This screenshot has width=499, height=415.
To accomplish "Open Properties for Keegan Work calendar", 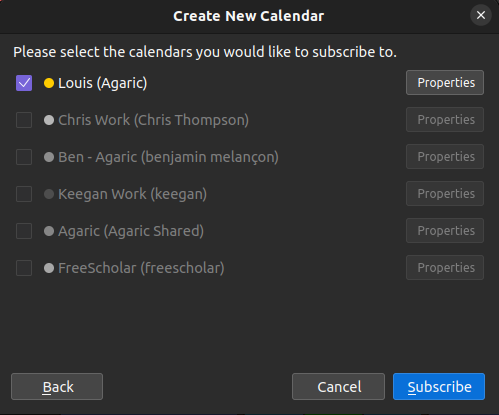I will coord(445,194).
